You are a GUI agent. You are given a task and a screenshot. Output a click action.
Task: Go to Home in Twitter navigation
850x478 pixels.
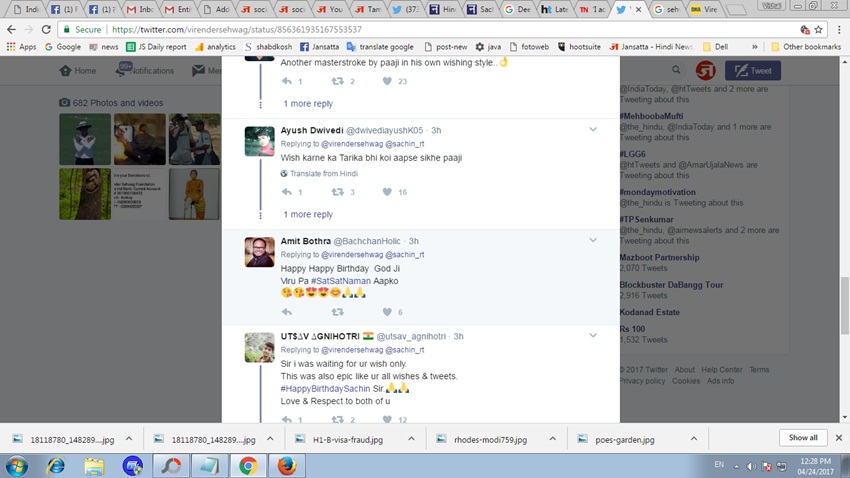pos(78,71)
